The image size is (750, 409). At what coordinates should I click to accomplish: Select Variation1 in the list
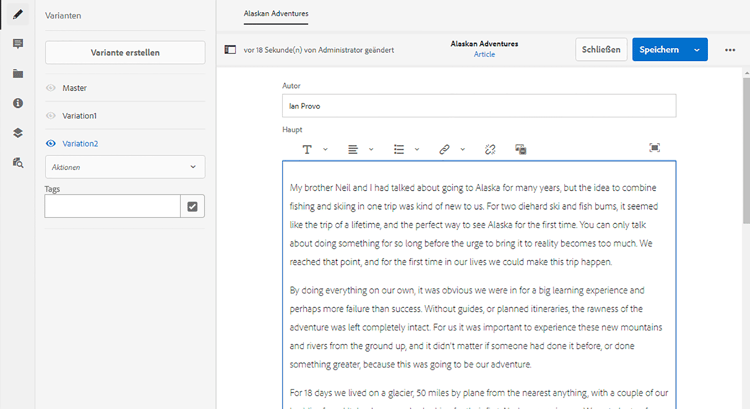tap(79, 116)
